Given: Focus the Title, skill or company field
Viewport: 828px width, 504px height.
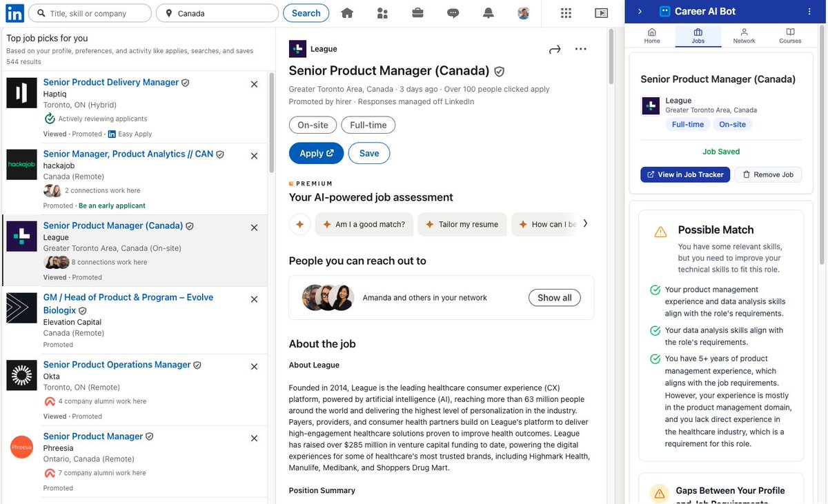Looking at the screenshot, I should coord(90,13).
